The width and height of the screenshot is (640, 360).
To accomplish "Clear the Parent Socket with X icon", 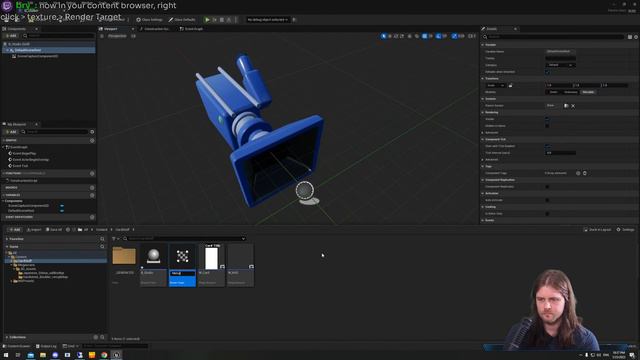I will click(573, 106).
